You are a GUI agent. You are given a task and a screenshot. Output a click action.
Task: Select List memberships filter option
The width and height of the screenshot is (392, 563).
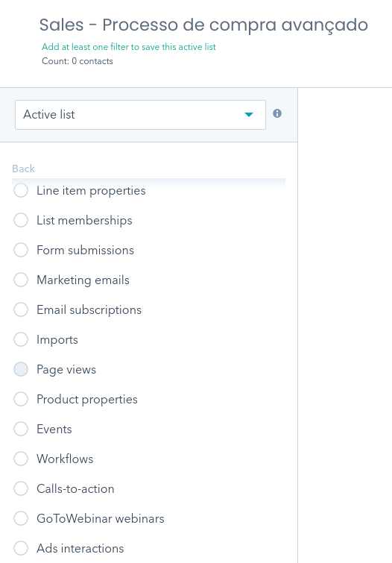coord(21,220)
